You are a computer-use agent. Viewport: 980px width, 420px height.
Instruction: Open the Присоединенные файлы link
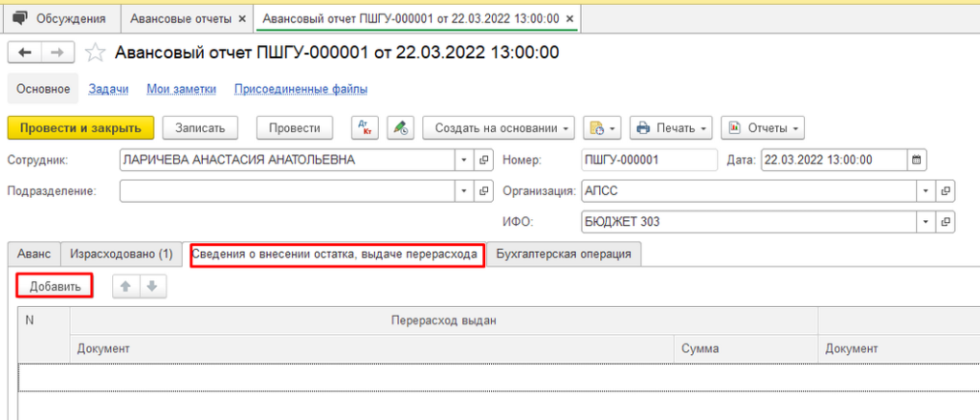303,89
